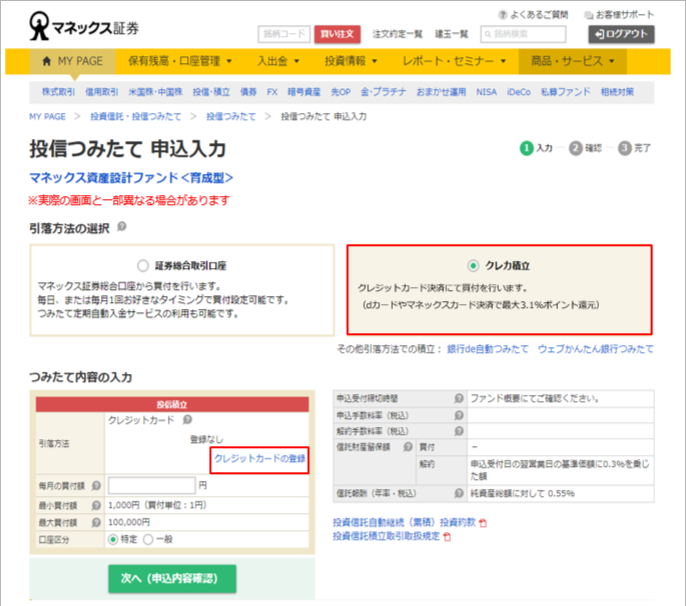Screen dimensions: 686x606
Task: Click MY PAGE breadcrumb link
Action: [47, 117]
